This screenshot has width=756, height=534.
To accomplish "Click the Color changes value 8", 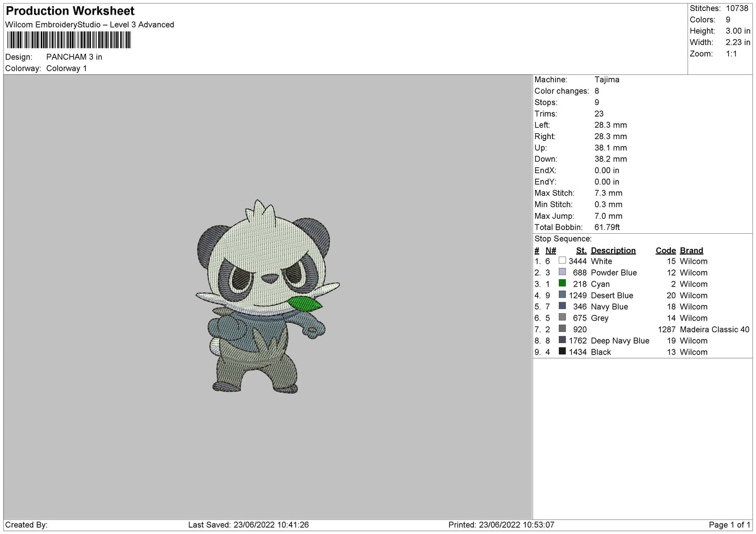I will (597, 91).
